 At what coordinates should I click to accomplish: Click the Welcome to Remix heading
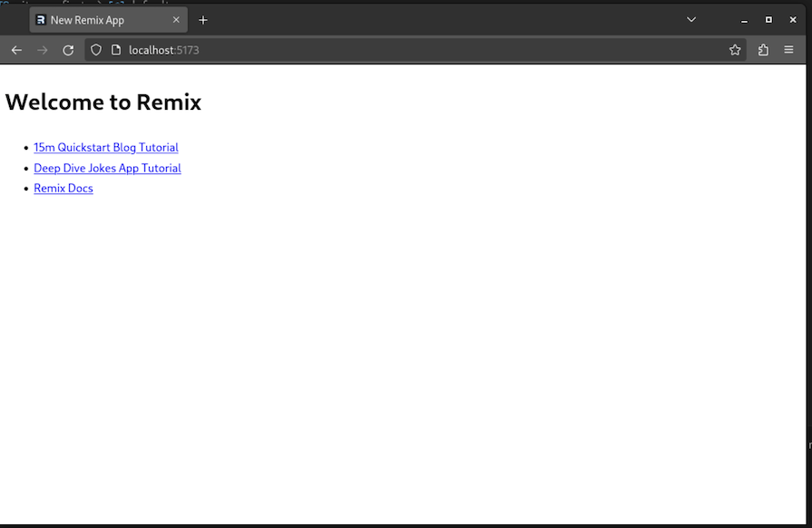click(x=103, y=102)
